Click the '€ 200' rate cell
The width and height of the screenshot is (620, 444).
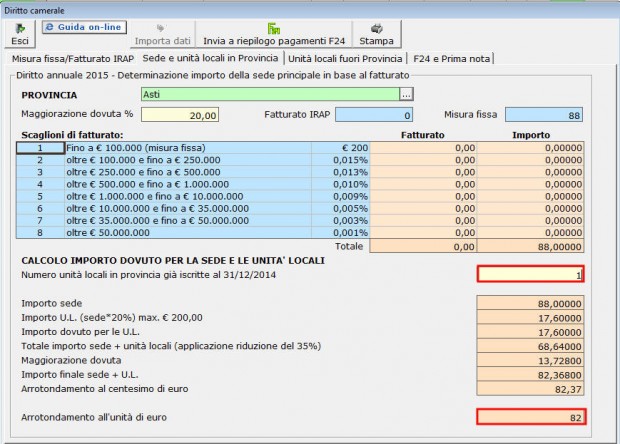click(x=340, y=148)
